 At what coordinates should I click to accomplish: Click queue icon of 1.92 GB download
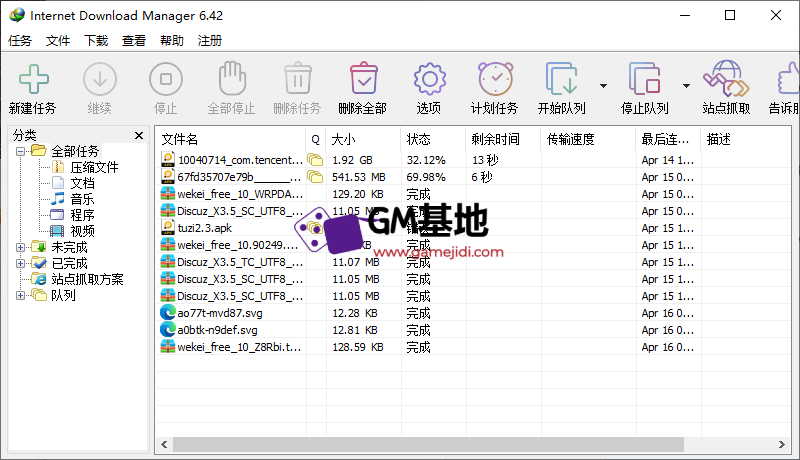[x=315, y=160]
